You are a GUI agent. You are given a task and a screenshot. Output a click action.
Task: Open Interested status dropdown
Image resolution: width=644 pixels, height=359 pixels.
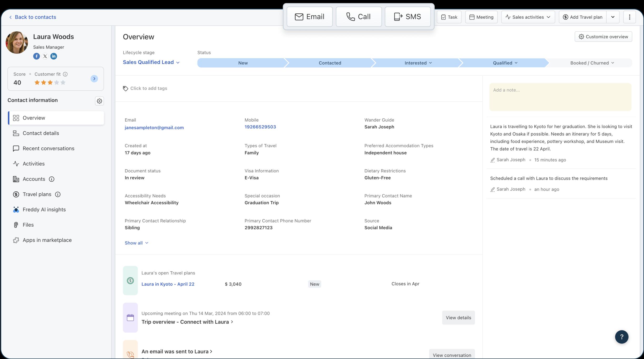(x=418, y=63)
